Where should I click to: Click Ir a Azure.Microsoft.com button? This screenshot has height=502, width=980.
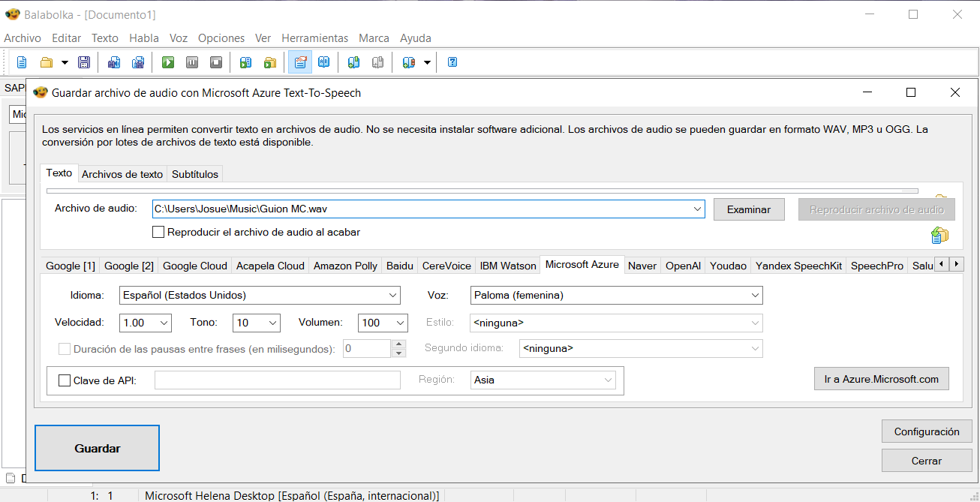coord(882,379)
